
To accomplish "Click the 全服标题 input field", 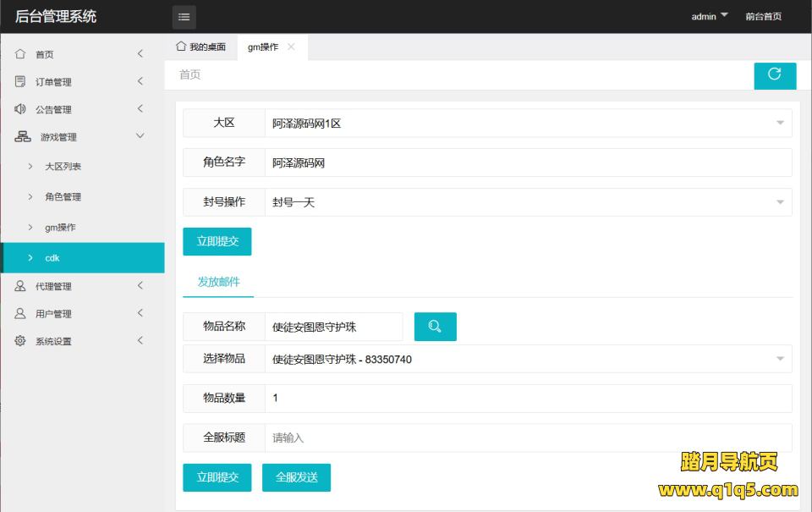I will [x=529, y=438].
